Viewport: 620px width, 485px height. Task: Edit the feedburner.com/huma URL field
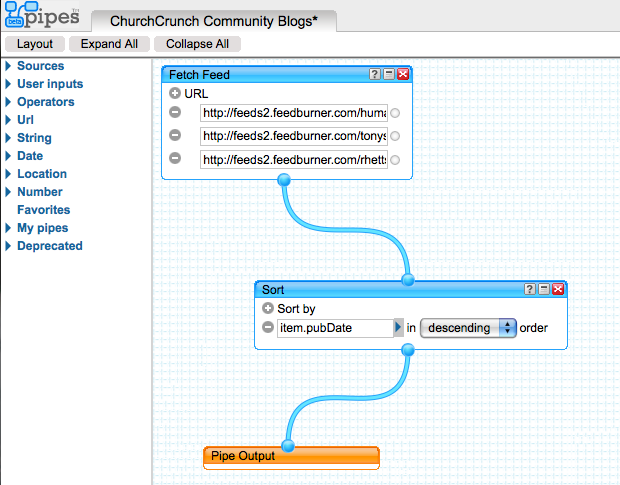click(x=294, y=113)
